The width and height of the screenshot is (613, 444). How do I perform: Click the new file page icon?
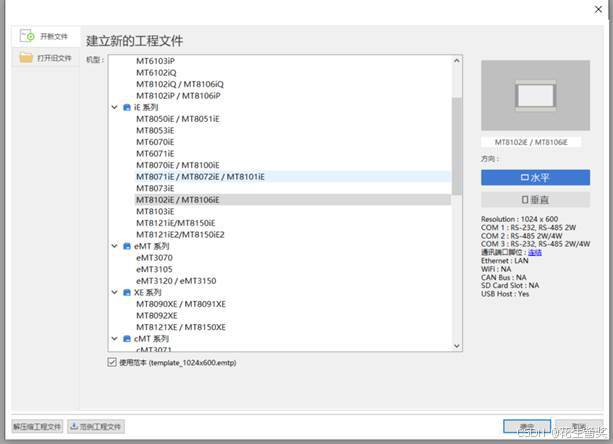click(27, 36)
